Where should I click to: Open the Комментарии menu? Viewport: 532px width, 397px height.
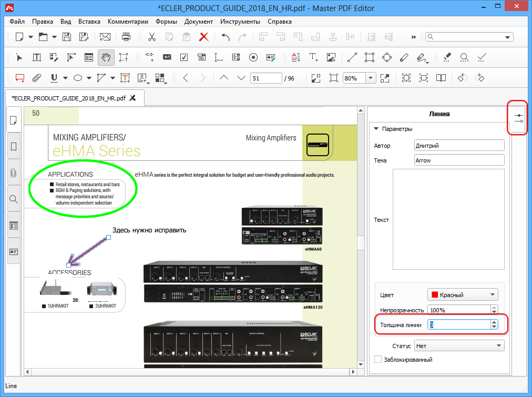pos(128,22)
